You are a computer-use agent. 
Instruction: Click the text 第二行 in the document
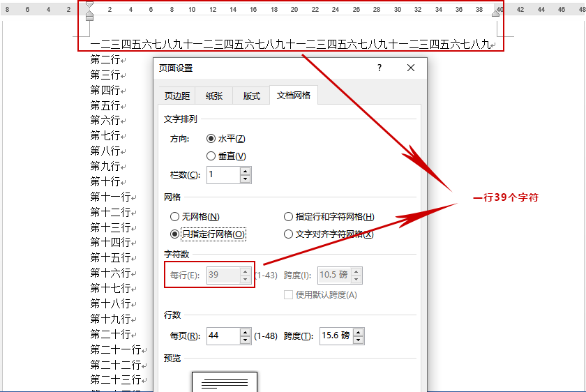(x=105, y=59)
